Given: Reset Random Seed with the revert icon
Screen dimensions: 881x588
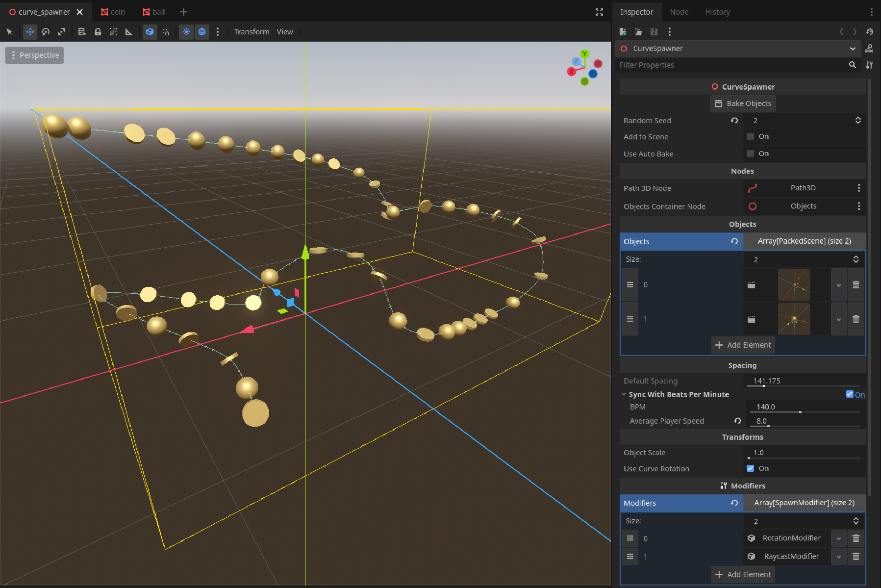Looking at the screenshot, I should (x=734, y=120).
